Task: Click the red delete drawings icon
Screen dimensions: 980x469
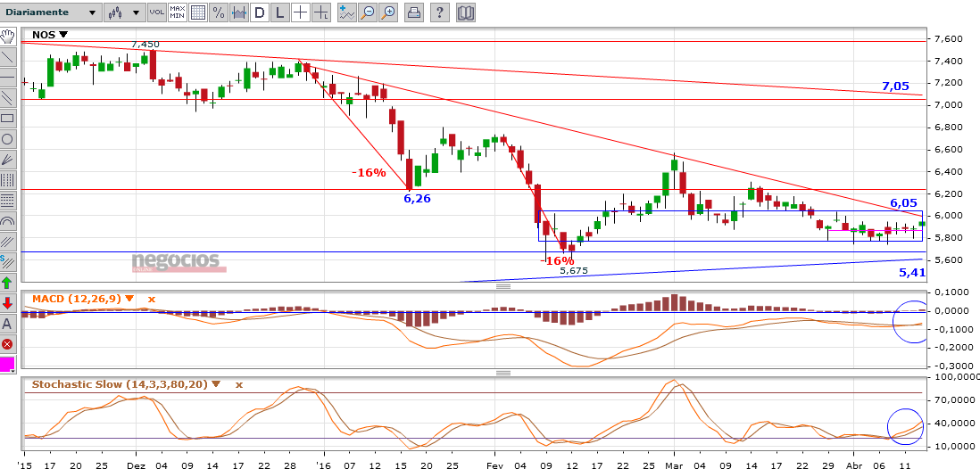Action: pyautogui.click(x=7, y=344)
